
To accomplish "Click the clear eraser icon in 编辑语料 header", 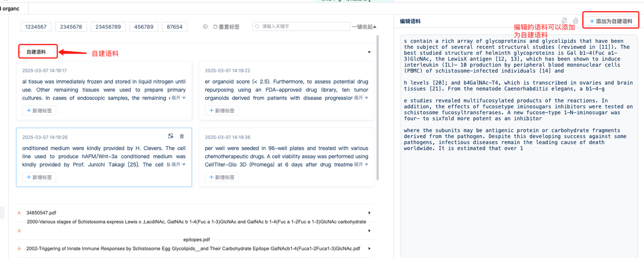I will click(576, 21).
